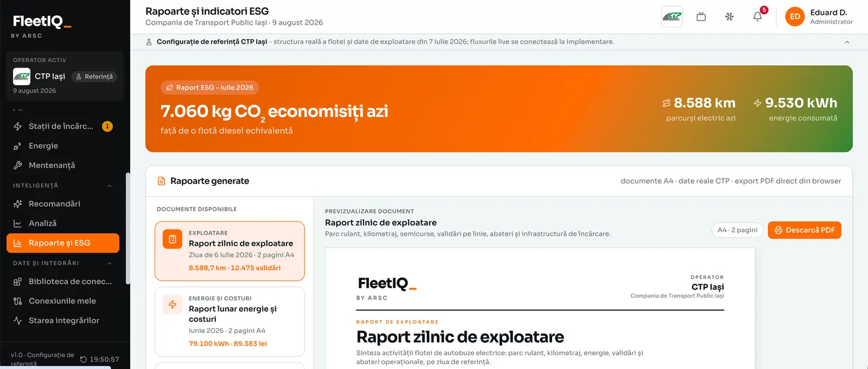Click the pulse icon beside Starea integrărilor
The height and width of the screenshot is (369, 868).
click(x=18, y=321)
